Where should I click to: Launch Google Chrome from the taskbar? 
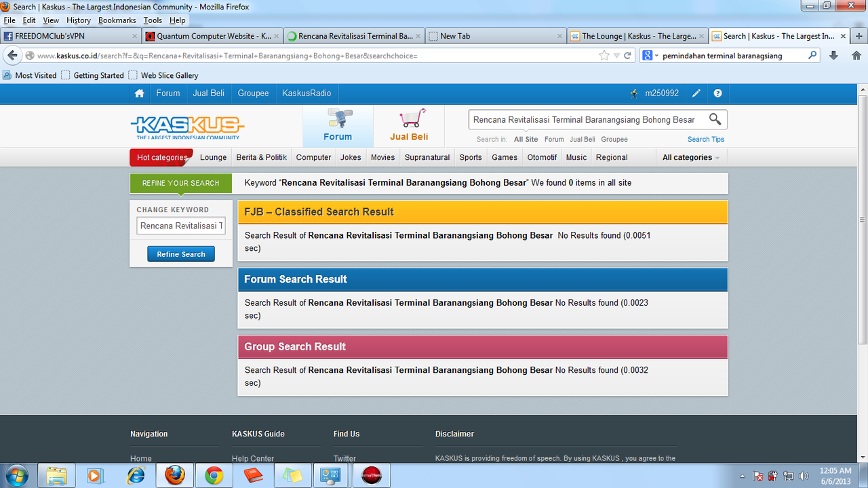pyautogui.click(x=214, y=476)
